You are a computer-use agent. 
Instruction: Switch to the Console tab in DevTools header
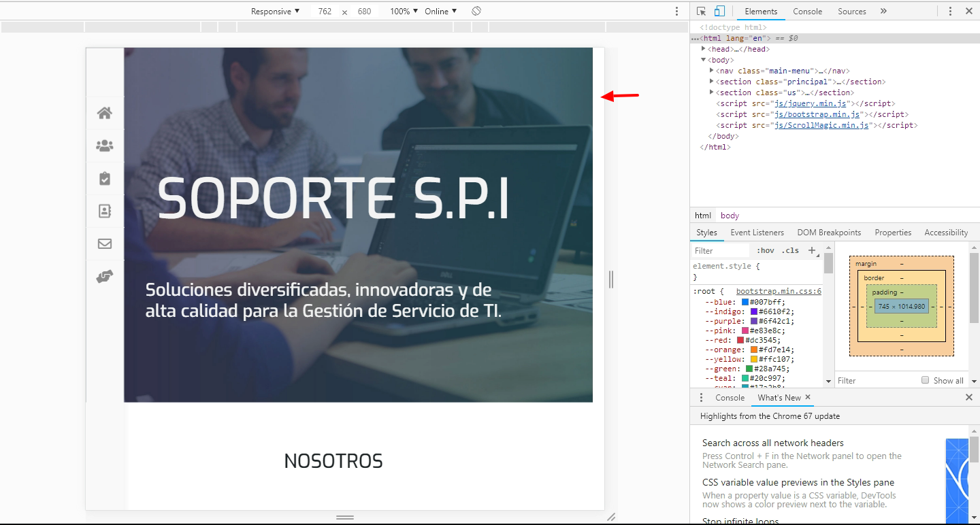(808, 11)
